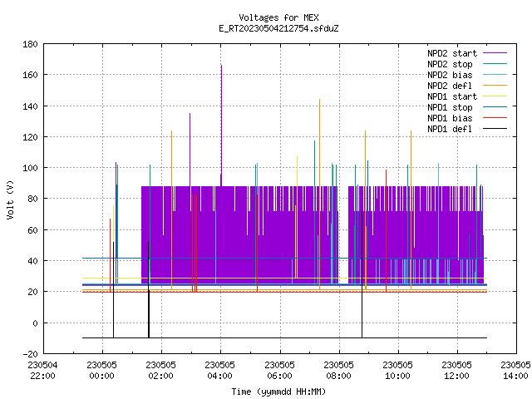Click the yellow NPD1 start legend line
This screenshot has height=399, width=532.
(495, 96)
